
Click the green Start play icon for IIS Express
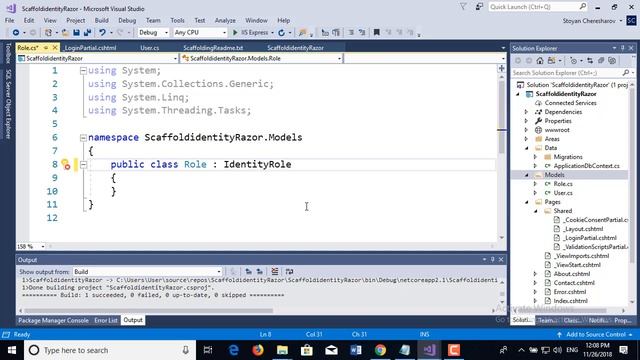point(235,32)
